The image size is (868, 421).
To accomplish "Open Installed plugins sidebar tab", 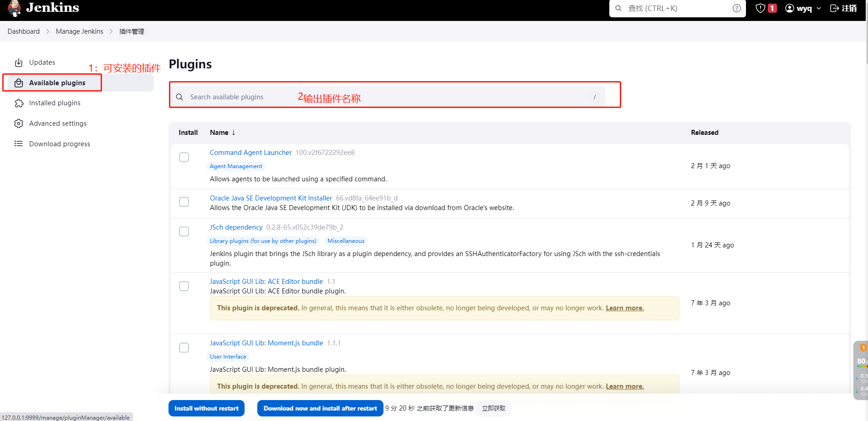I will click(81, 103).
